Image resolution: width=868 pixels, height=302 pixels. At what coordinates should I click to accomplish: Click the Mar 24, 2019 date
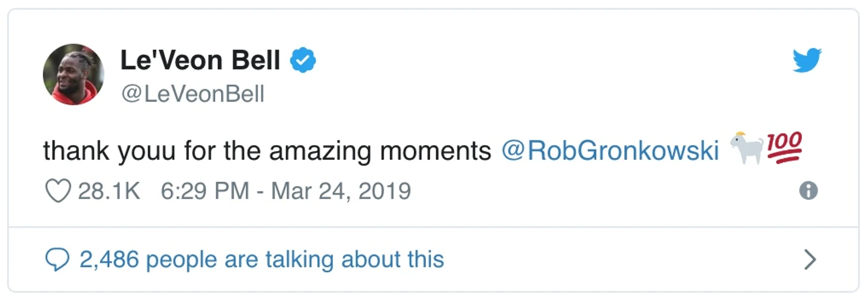[341, 191]
